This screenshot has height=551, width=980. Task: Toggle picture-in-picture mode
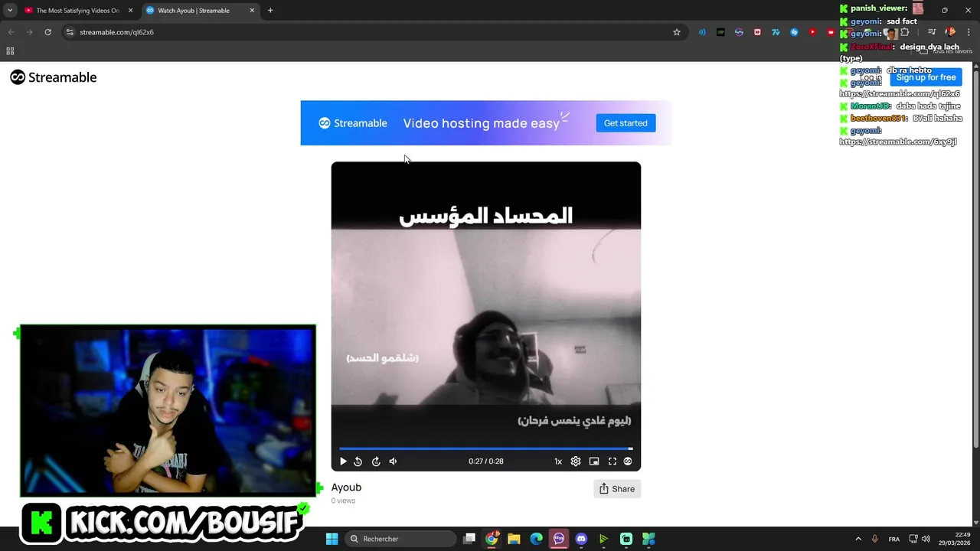(594, 461)
